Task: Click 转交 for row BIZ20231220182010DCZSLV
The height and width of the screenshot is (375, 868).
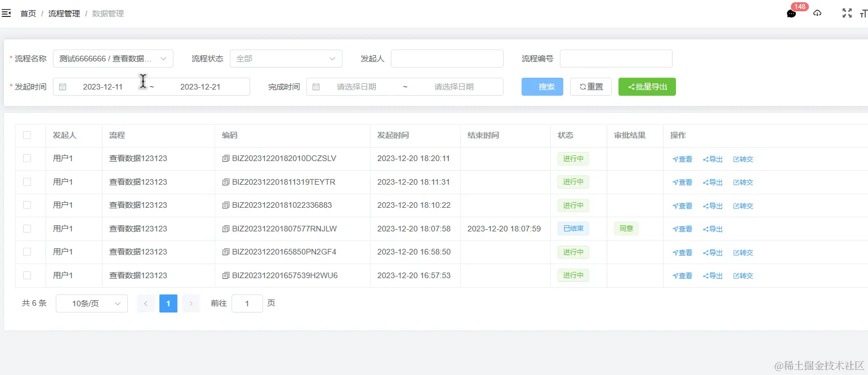Action: click(x=744, y=159)
